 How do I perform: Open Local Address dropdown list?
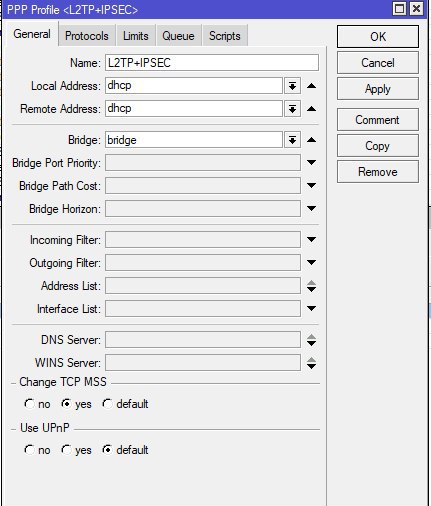pos(292,86)
